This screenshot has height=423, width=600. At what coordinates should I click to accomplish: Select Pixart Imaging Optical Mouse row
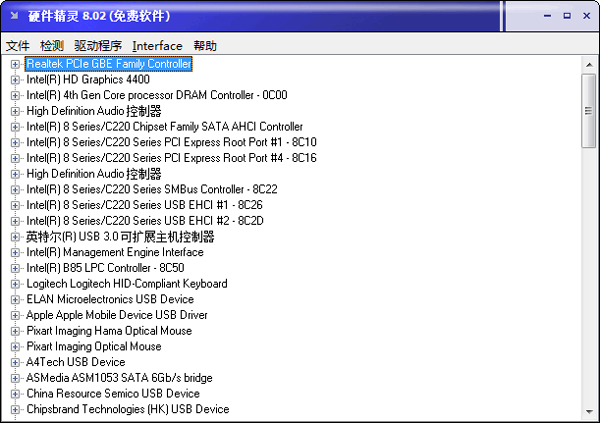click(94, 346)
